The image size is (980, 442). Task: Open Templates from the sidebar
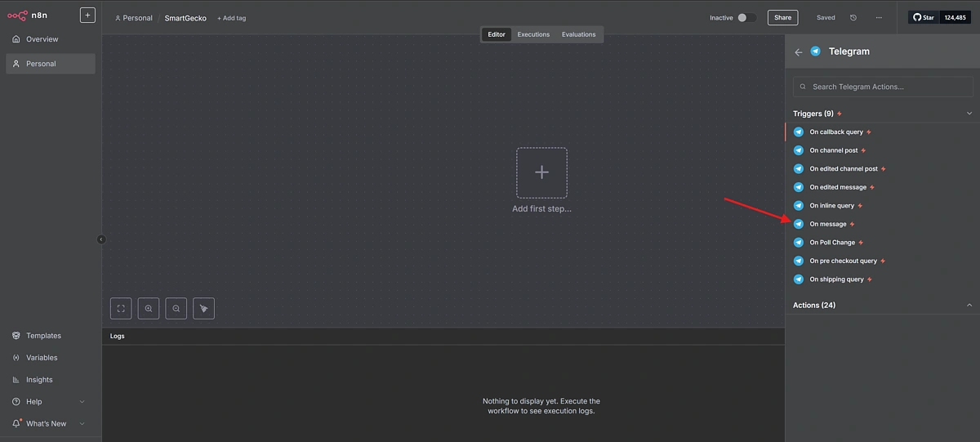pos(43,335)
